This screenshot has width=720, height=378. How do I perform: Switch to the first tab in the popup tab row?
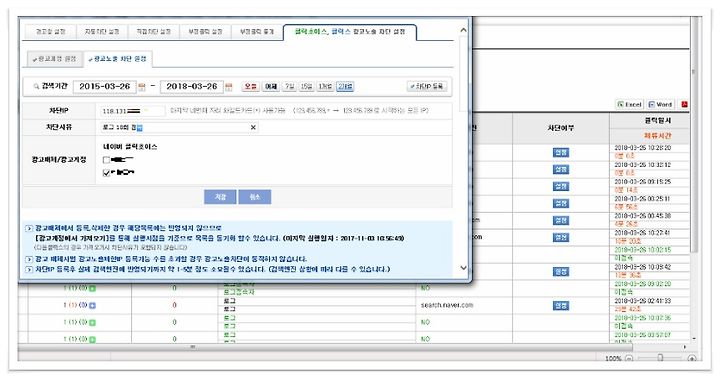[x=51, y=31]
